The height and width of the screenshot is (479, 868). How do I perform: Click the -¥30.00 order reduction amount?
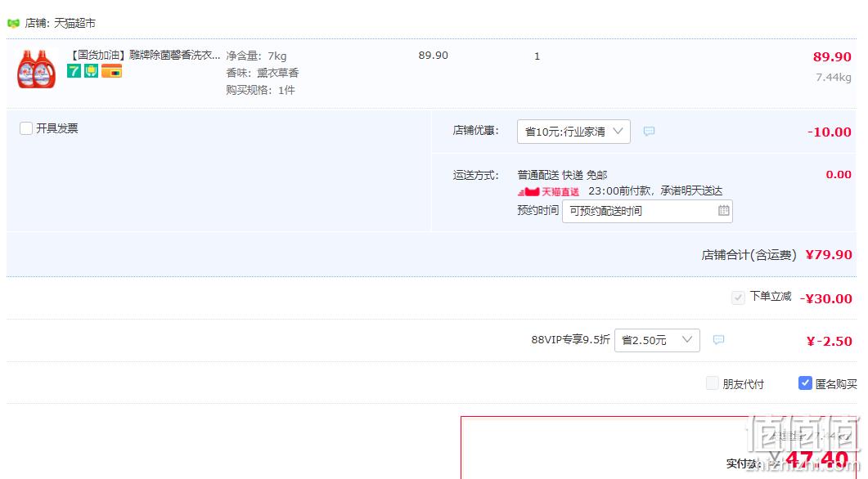[x=826, y=298]
